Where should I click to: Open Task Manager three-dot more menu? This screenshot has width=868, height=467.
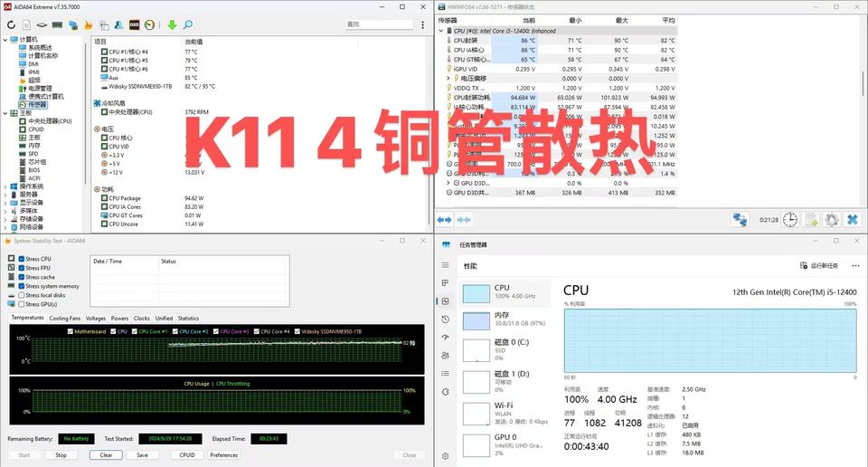[855, 266]
